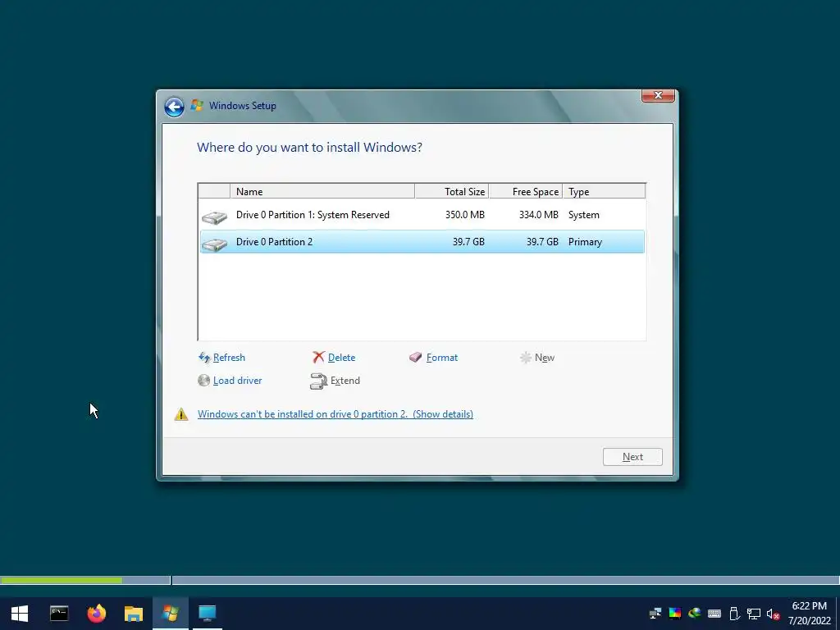The width and height of the screenshot is (840, 630).
Task: Click the Refresh arrows icon
Action: point(204,358)
